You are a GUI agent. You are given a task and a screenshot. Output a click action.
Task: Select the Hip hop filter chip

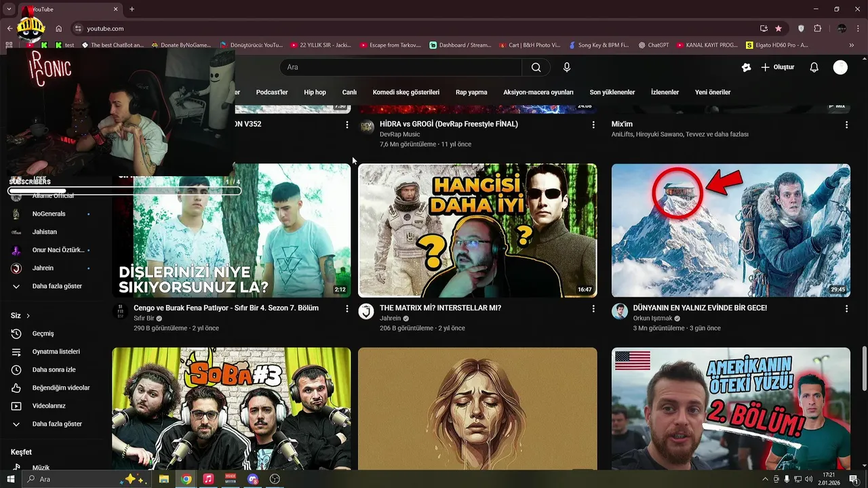coord(315,92)
